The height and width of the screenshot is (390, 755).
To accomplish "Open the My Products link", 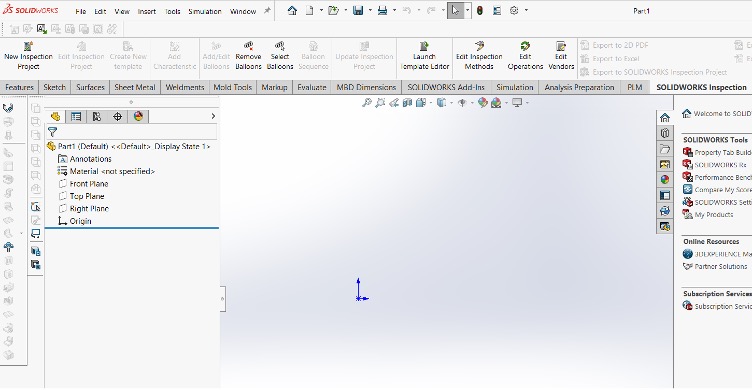I will click(708, 214).
